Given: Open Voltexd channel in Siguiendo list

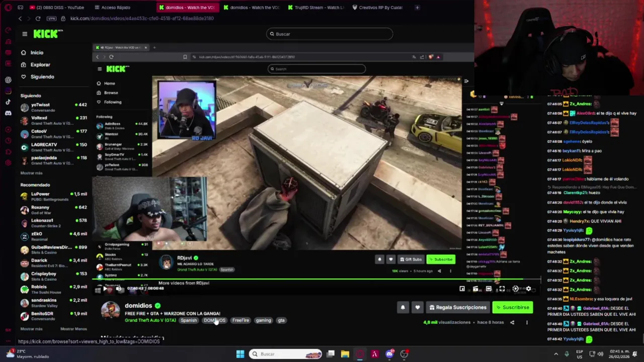Looking at the screenshot, I should (53, 120).
